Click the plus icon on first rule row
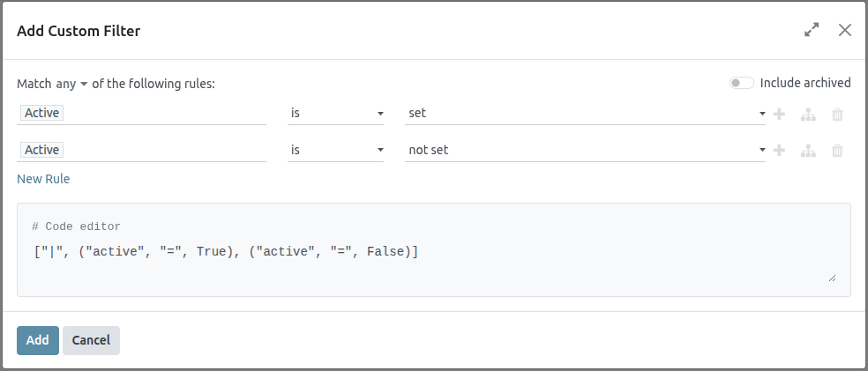This screenshot has width=868, height=371. tap(779, 114)
